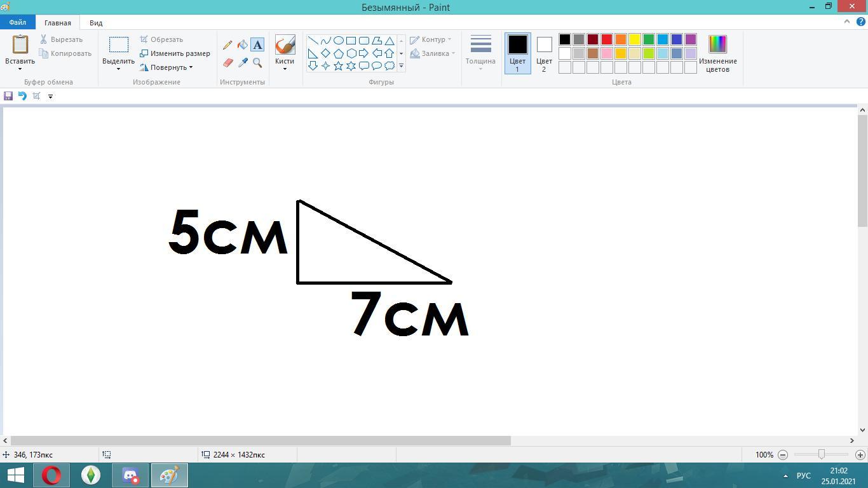
Task: Save the drawing via quick access toolbar
Action: (x=8, y=96)
